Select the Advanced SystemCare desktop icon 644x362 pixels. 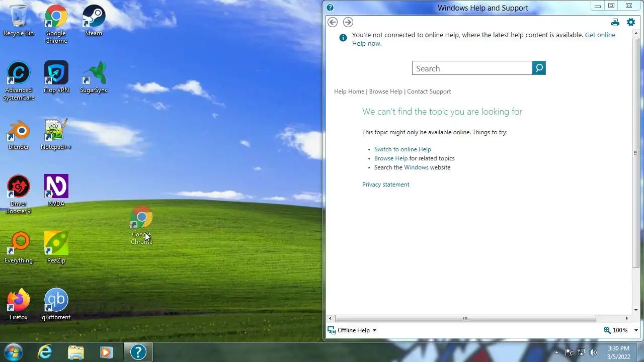pyautogui.click(x=19, y=81)
